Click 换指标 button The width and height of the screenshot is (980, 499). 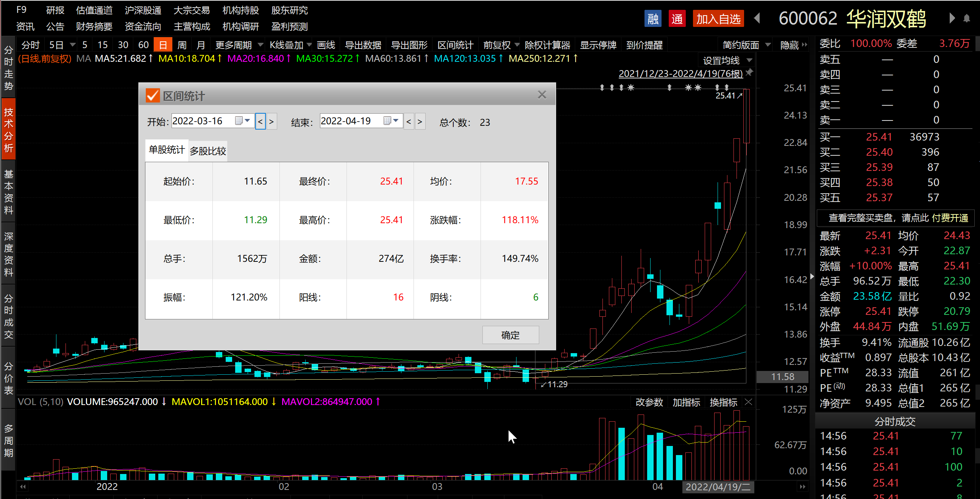pos(723,402)
